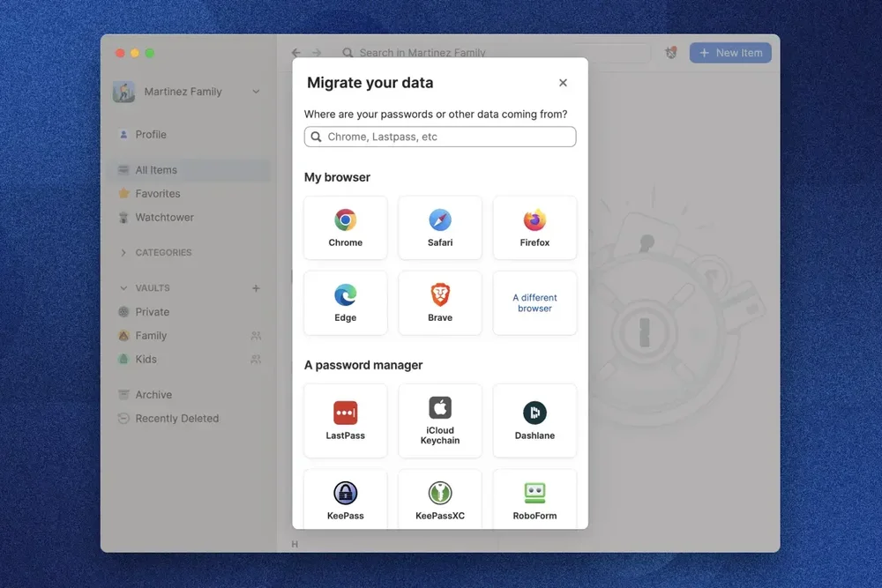Viewport: 882px width, 588px height.
Task: Choose Chrome as the import source
Action: coord(346,227)
